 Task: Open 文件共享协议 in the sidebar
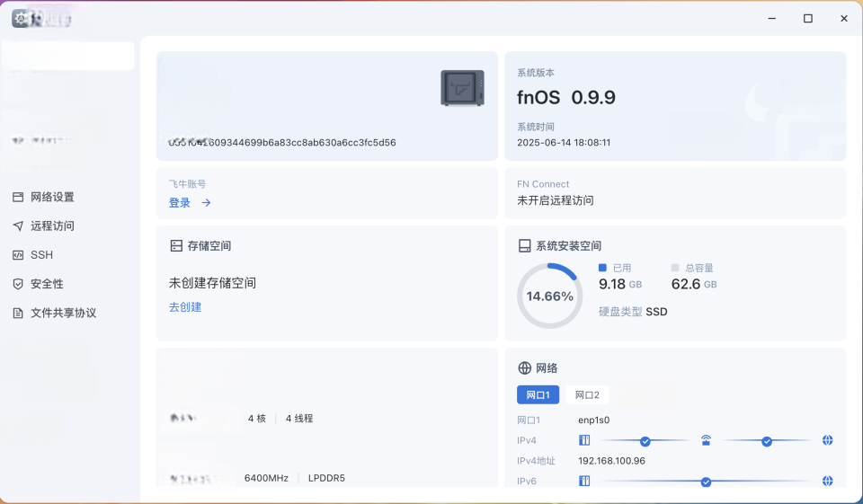63,313
